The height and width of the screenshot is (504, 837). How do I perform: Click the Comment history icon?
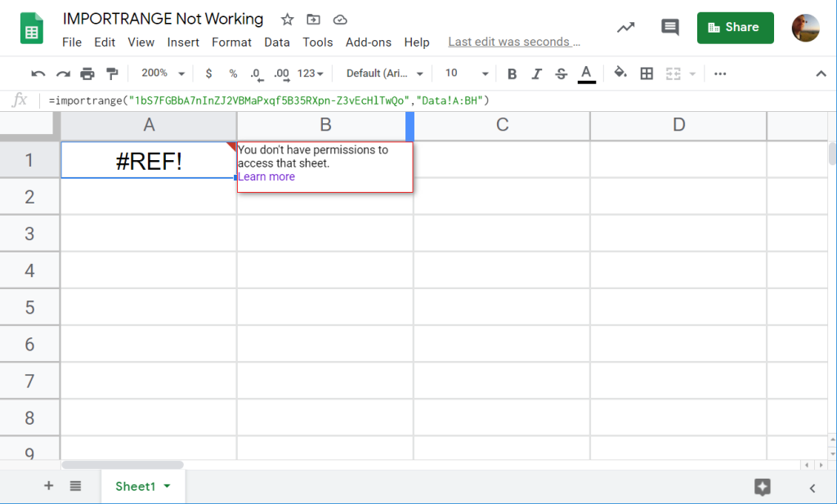tap(669, 27)
